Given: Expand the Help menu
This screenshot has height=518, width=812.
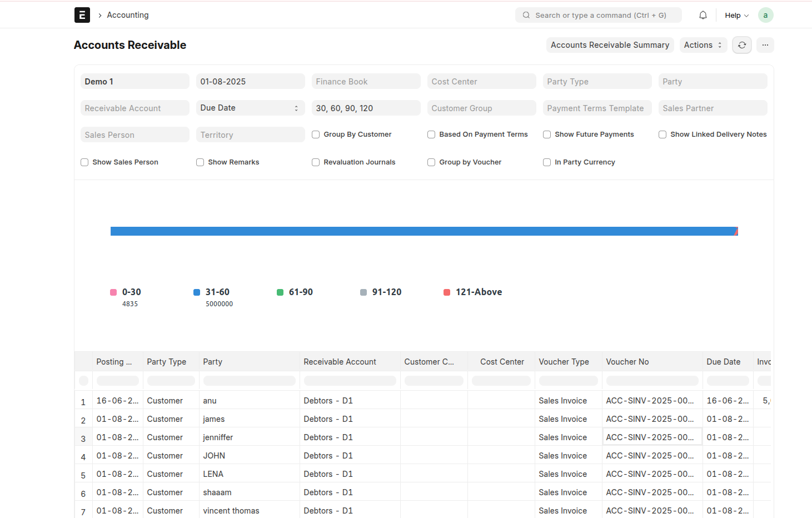Looking at the screenshot, I should [736, 15].
